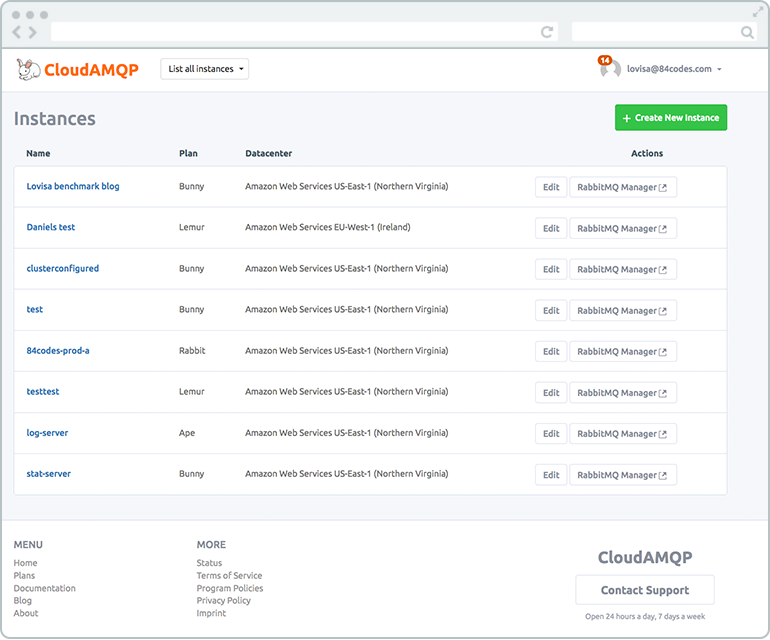The image size is (770, 640).
Task: Click the fullscreen expand arrows icon
Action: 758,12
